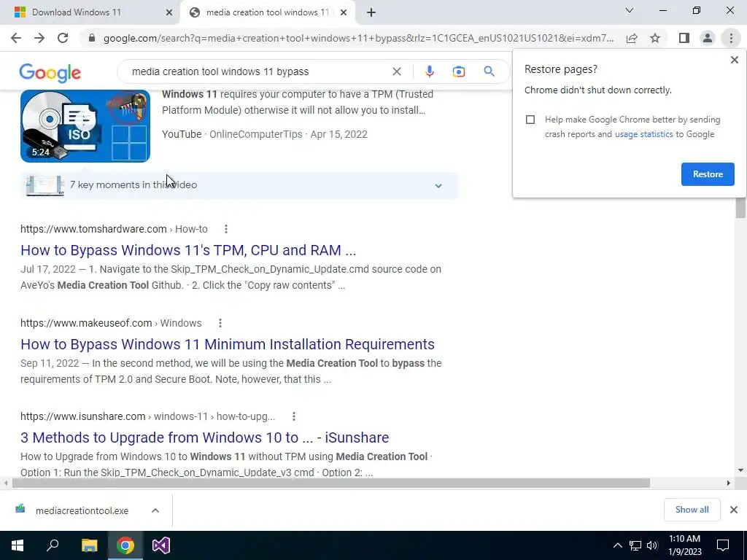This screenshot has height=560, width=747.
Task: Open the Windows Start menu
Action: (x=18, y=545)
